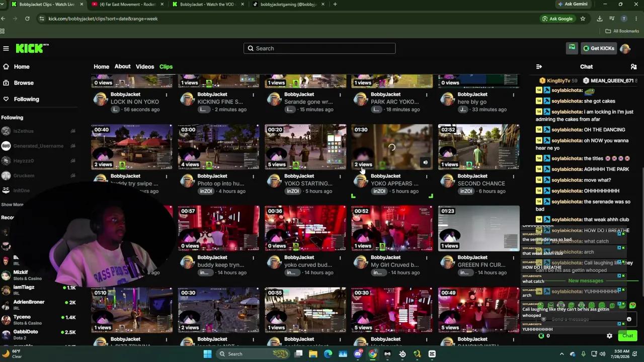
Task: Open options menu for here bly go clip
Action: click(513, 95)
